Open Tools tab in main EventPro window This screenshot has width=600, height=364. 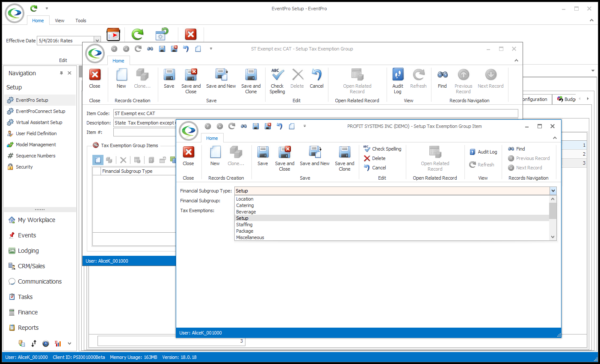point(81,21)
